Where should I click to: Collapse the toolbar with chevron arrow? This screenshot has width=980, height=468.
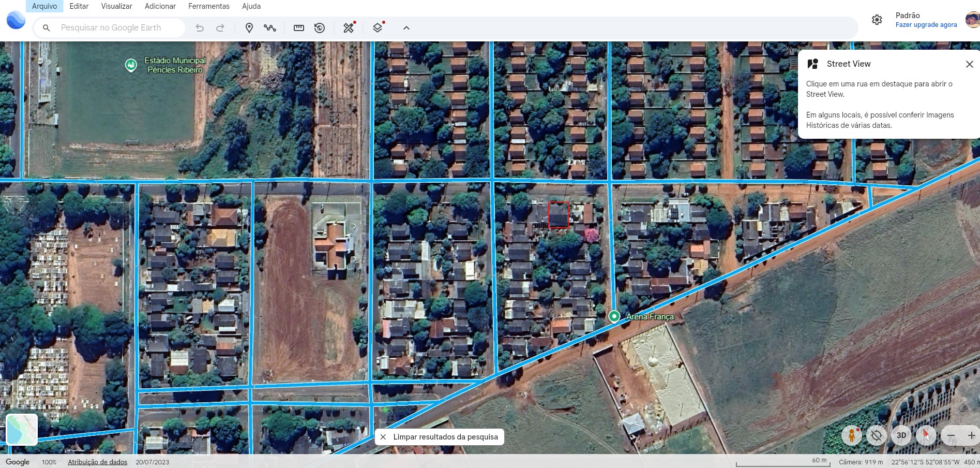pos(406,28)
